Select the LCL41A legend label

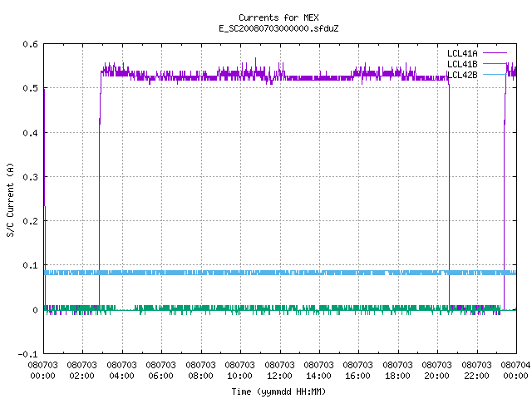(x=462, y=53)
